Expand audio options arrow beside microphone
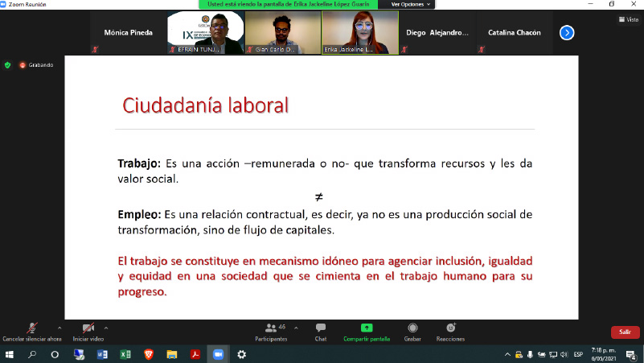Viewport: 644px width, 363px height. pyautogui.click(x=59, y=328)
